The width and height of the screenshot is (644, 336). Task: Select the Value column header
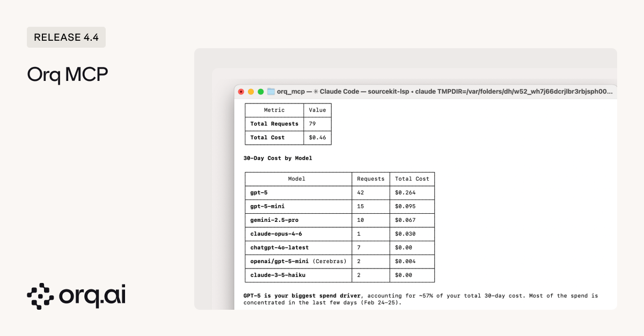click(317, 110)
